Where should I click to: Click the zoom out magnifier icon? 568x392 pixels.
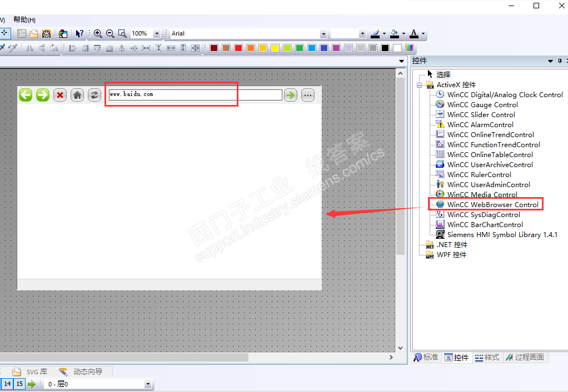[110, 34]
